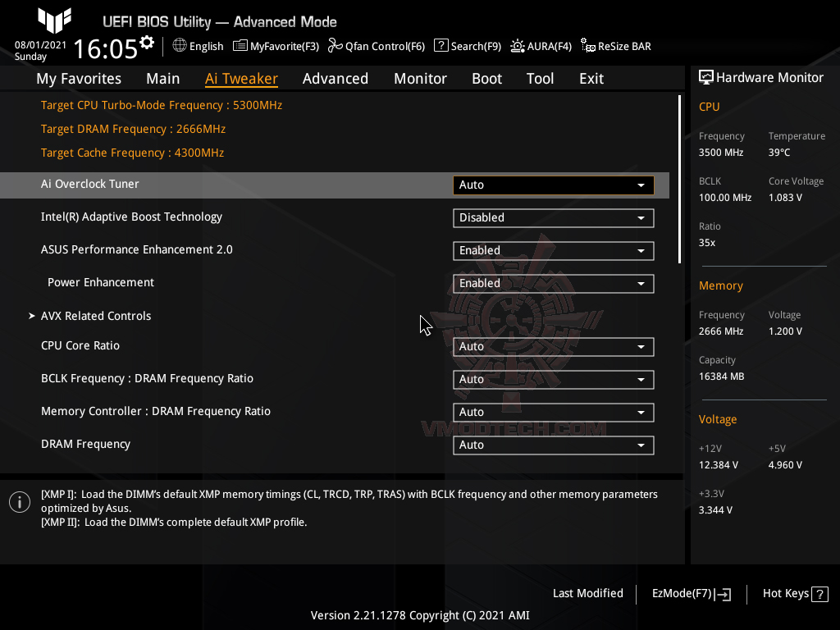Select the DRAM Frequency label
The height and width of the screenshot is (630, 840).
(85, 444)
